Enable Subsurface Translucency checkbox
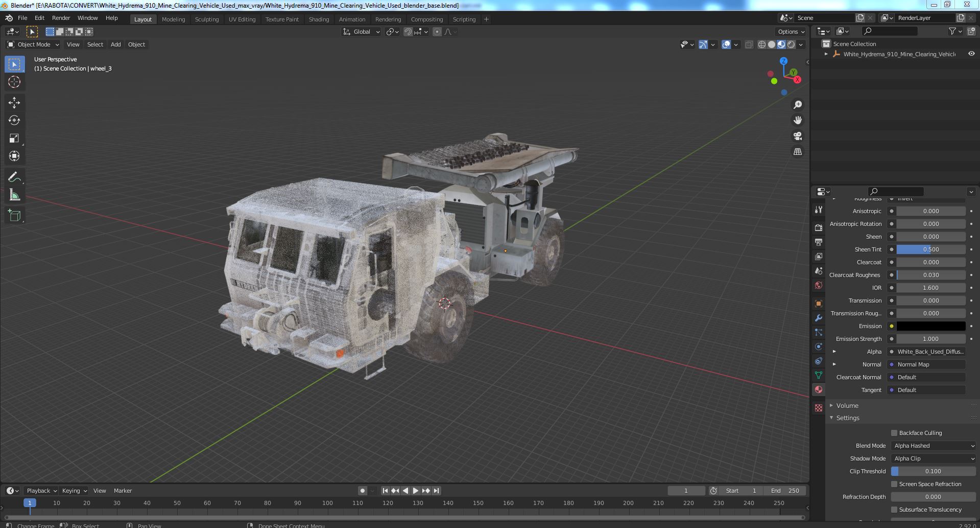This screenshot has width=980, height=528. coord(894,510)
